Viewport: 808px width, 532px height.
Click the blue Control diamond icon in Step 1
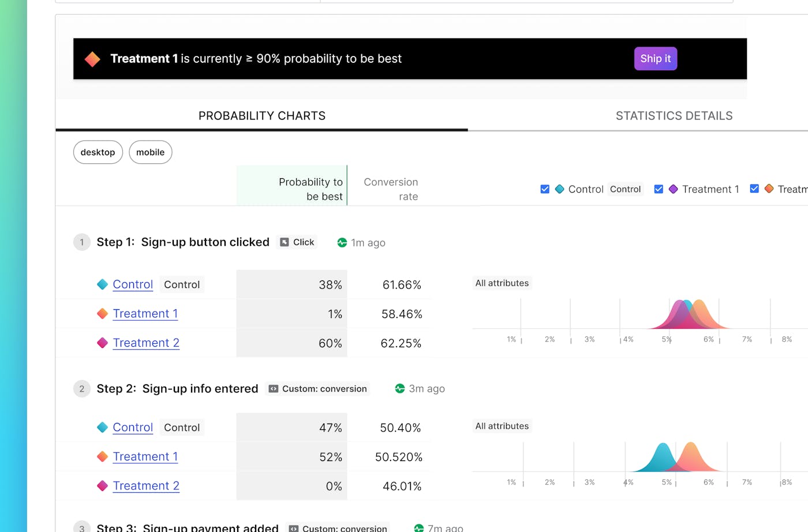(x=103, y=284)
